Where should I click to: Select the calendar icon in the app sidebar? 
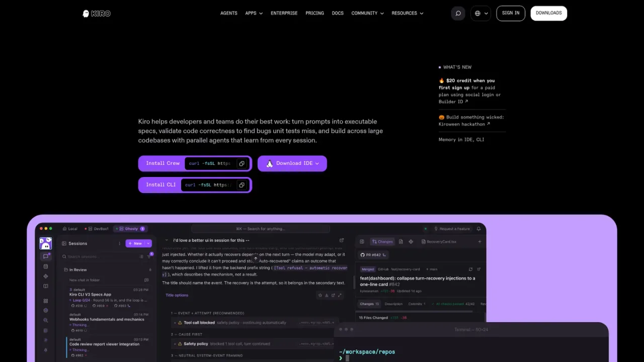tap(46, 266)
